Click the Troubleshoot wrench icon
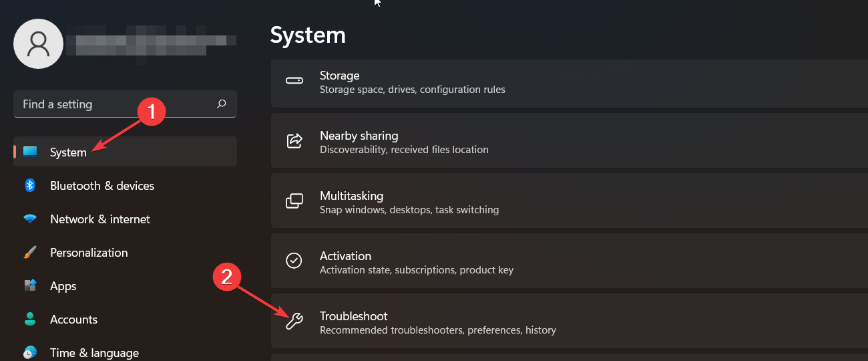This screenshot has height=361, width=868. tap(294, 322)
